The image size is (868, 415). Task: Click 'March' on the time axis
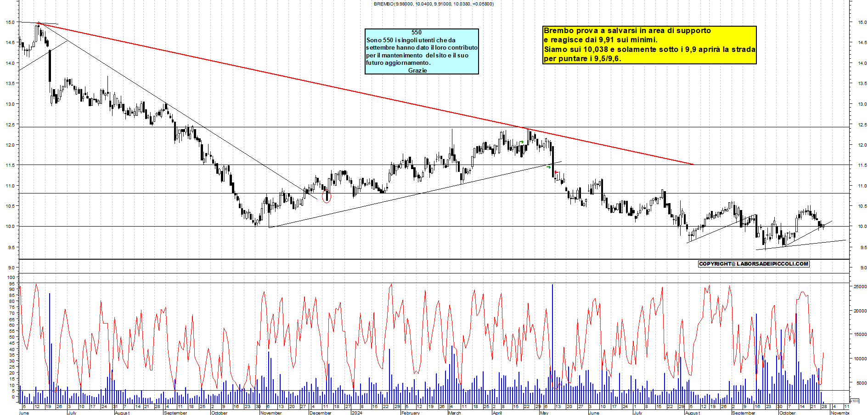click(455, 413)
